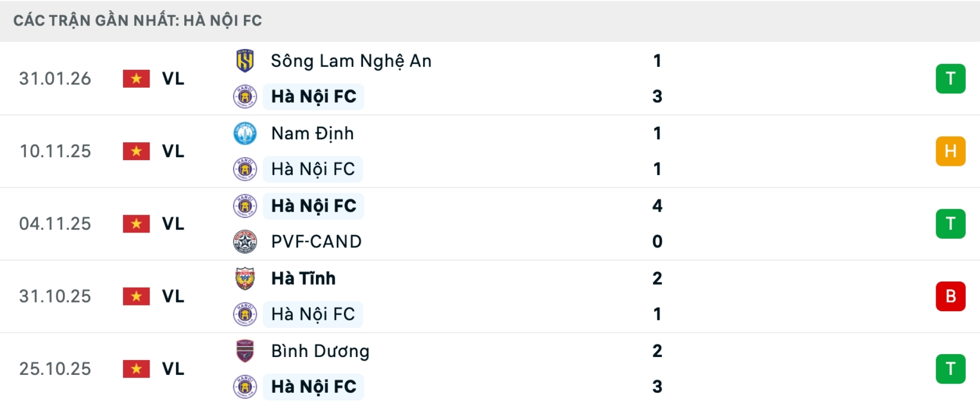This screenshot has height=404, width=980.
Task: Click the 04.11.25 match date
Action: (55, 224)
